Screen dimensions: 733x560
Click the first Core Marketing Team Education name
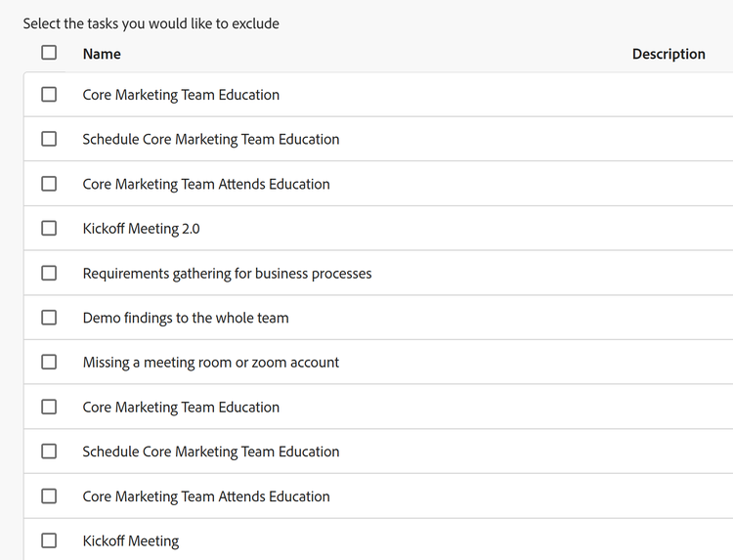181,95
